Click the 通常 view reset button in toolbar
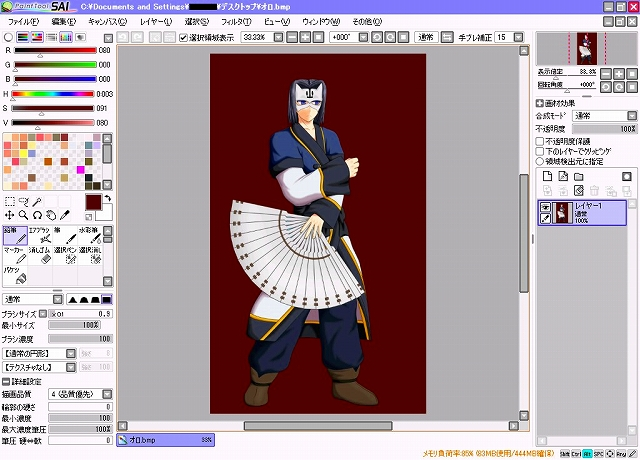 pyautogui.click(x=426, y=37)
